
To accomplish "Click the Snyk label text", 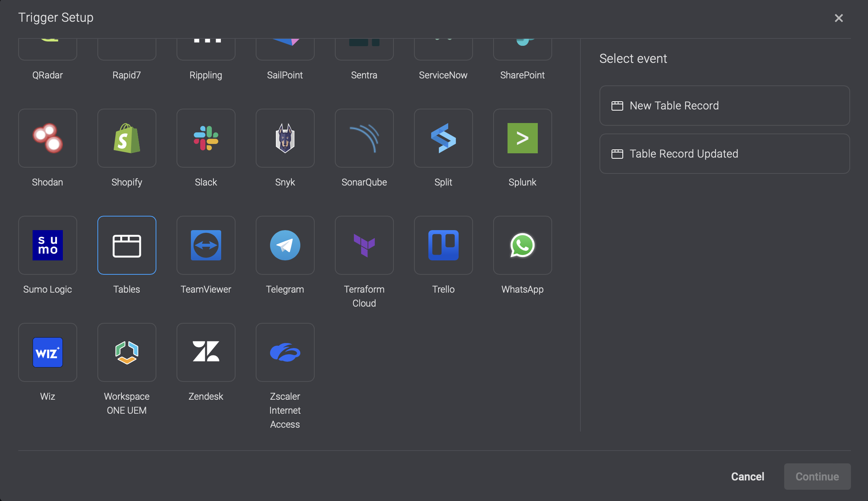I will (285, 182).
